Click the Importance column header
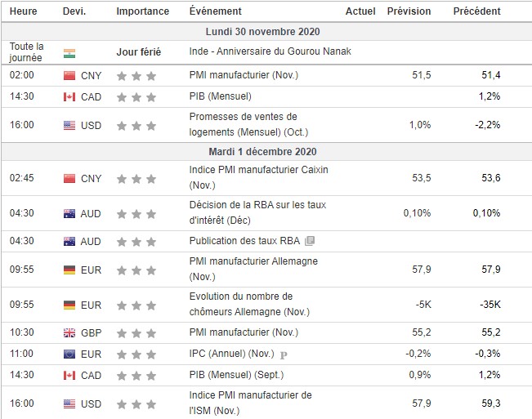 point(143,11)
